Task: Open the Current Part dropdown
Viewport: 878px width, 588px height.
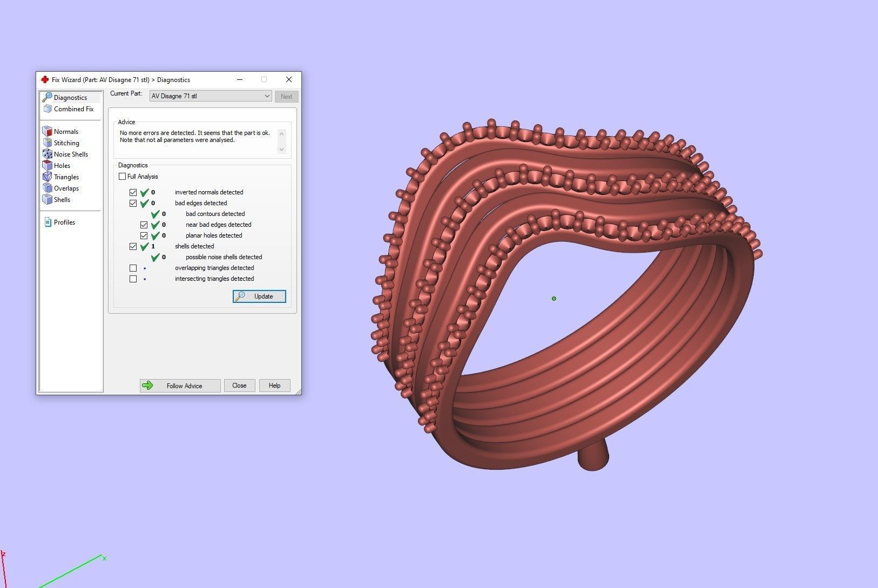Action: coord(211,96)
